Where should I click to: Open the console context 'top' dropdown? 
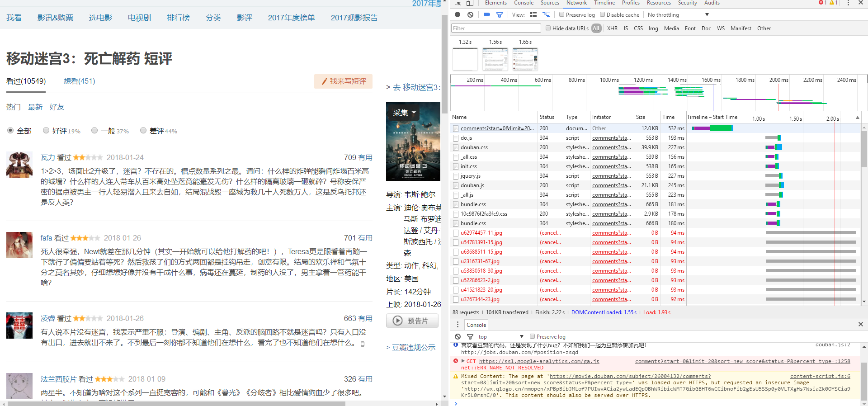501,337
